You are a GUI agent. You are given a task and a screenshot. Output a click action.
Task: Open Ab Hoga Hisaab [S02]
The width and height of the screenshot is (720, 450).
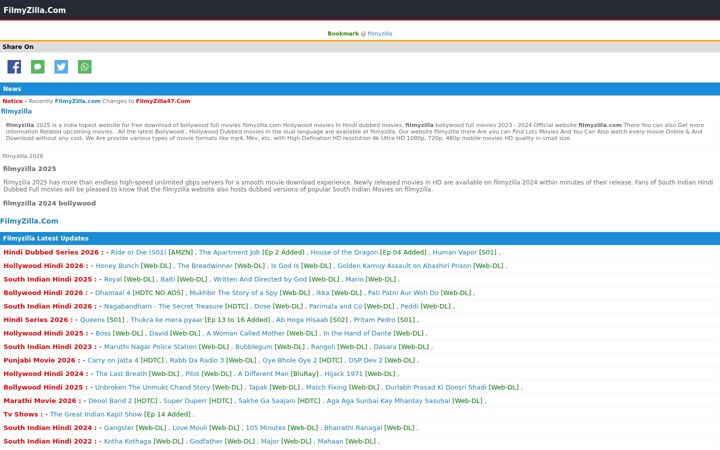click(x=312, y=320)
